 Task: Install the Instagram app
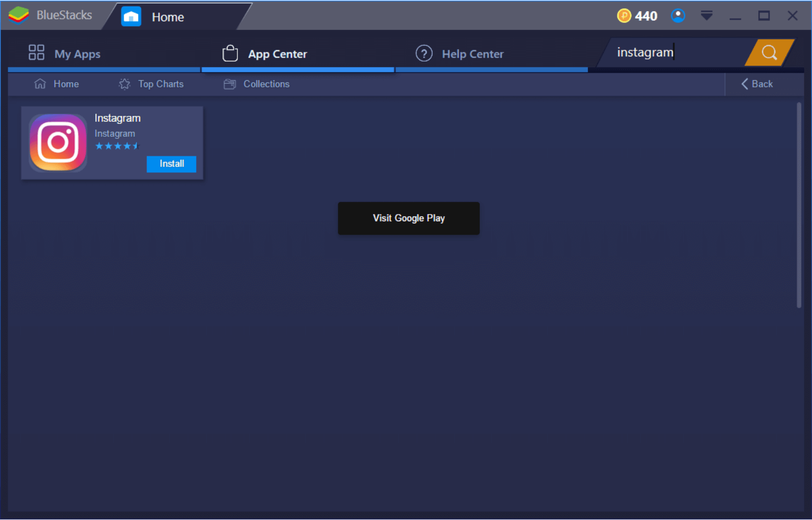[x=171, y=164]
